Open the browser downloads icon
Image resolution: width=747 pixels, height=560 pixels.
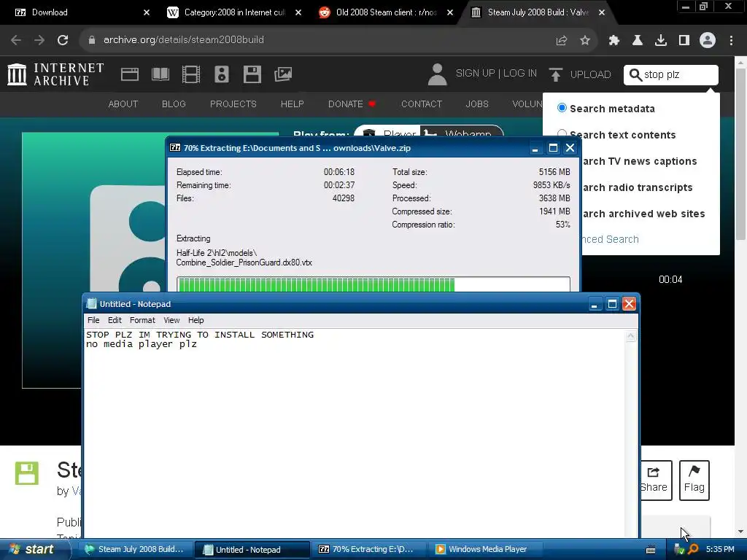[661, 41]
